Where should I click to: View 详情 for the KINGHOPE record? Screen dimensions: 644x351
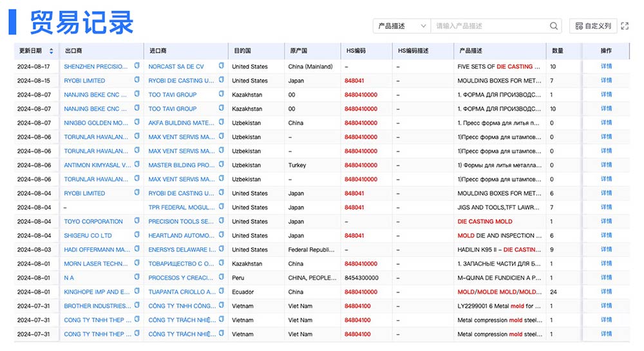pos(606,292)
